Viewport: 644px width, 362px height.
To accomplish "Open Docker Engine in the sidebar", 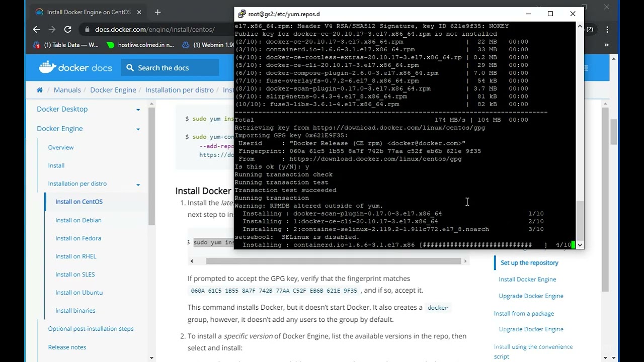I will 60,129.
